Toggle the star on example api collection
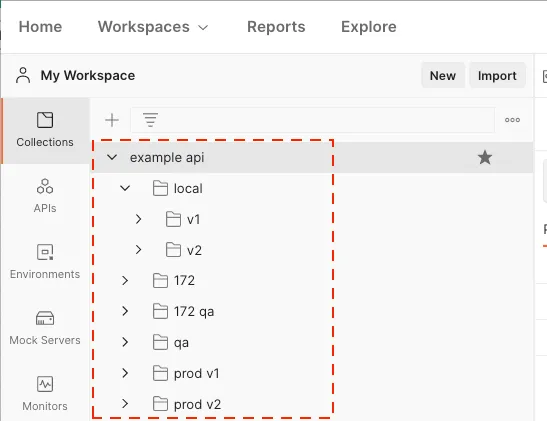Screen dimensions: 547x421 coord(485,157)
